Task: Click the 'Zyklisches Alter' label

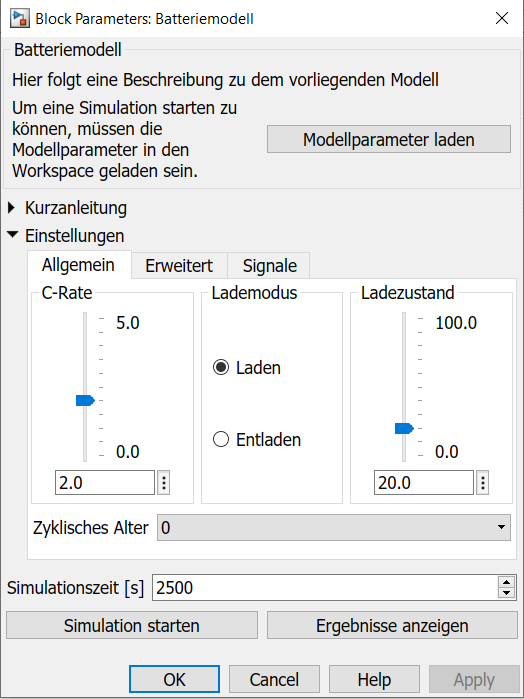Action: [91, 528]
